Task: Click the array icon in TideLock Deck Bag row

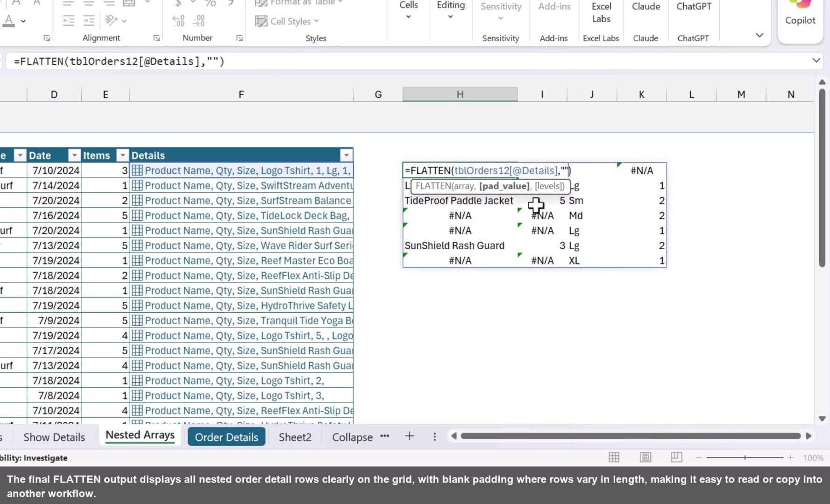Action: point(137,215)
